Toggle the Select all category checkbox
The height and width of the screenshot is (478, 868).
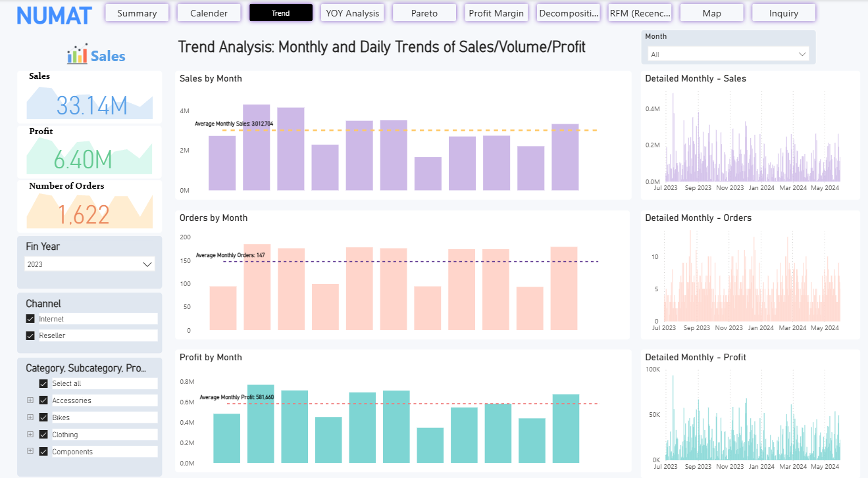point(43,383)
